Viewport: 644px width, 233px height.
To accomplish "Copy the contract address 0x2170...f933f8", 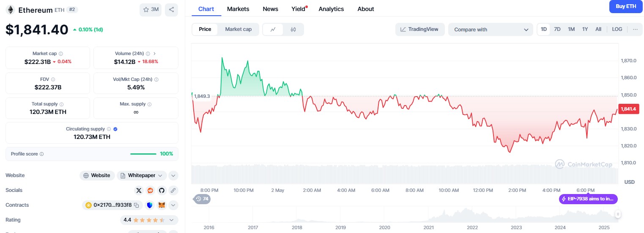I will pos(137,205).
